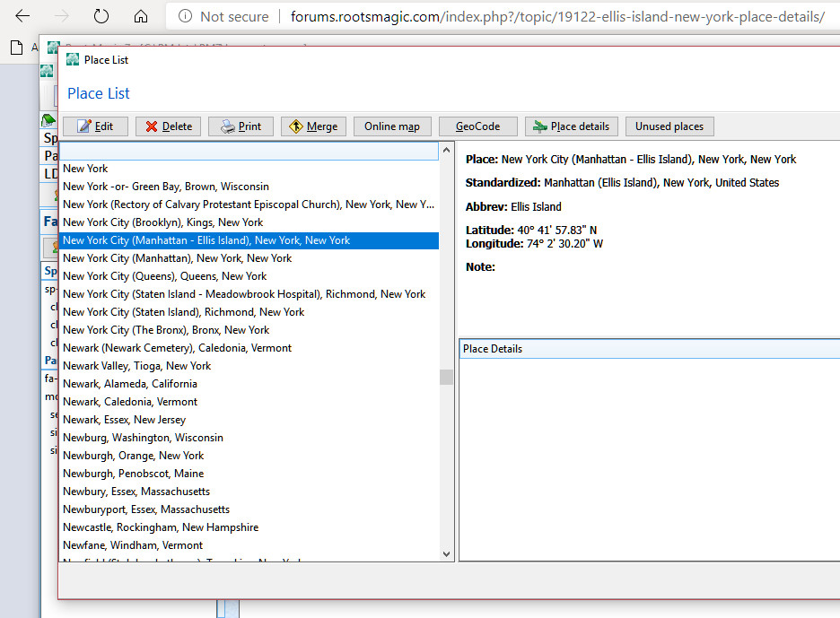Select 'Newburg, Washington, Wisconsin'
Image resolution: width=840 pixels, height=618 pixels.
click(249, 438)
